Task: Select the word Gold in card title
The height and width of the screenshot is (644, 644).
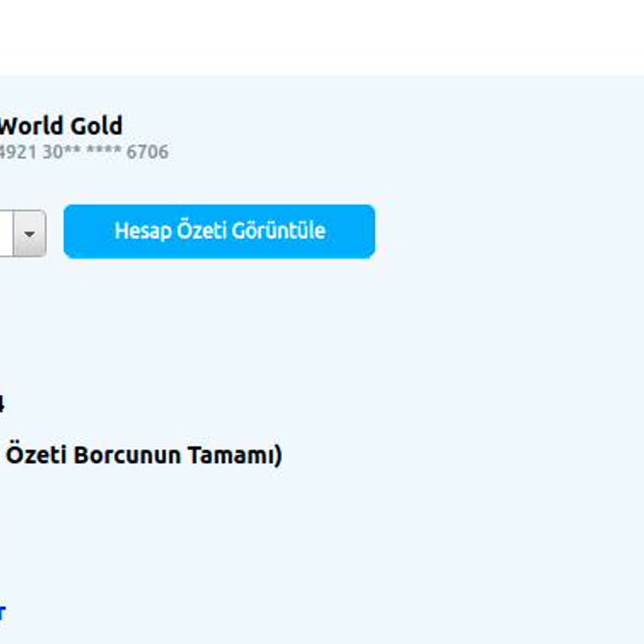Action: [x=96, y=127]
